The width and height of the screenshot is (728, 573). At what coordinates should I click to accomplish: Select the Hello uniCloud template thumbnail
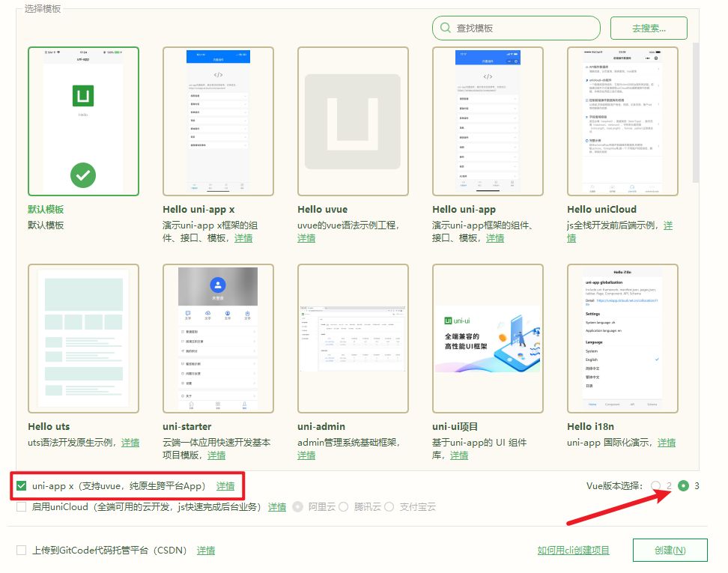(x=622, y=121)
